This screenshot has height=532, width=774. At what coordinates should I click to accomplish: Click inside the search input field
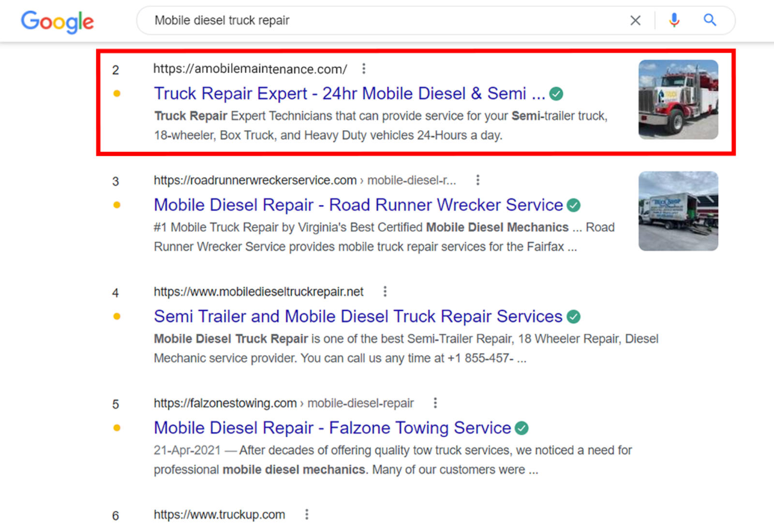pyautogui.click(x=339, y=20)
